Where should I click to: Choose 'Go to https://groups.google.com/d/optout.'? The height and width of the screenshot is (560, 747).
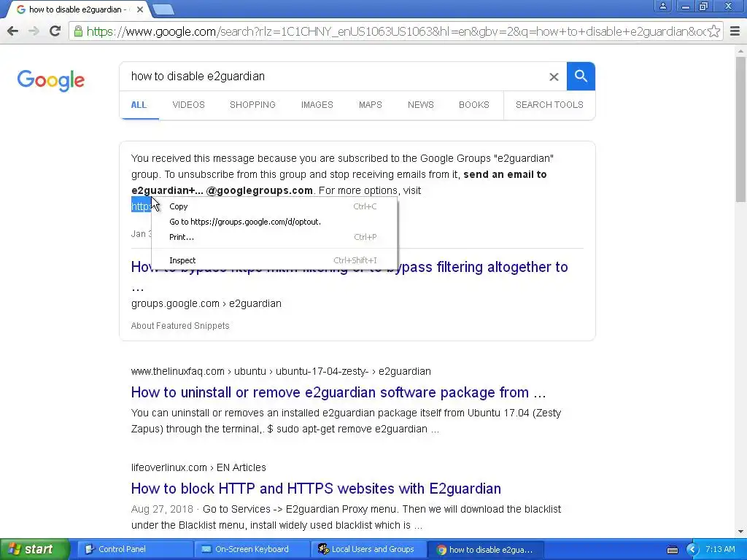click(x=274, y=222)
